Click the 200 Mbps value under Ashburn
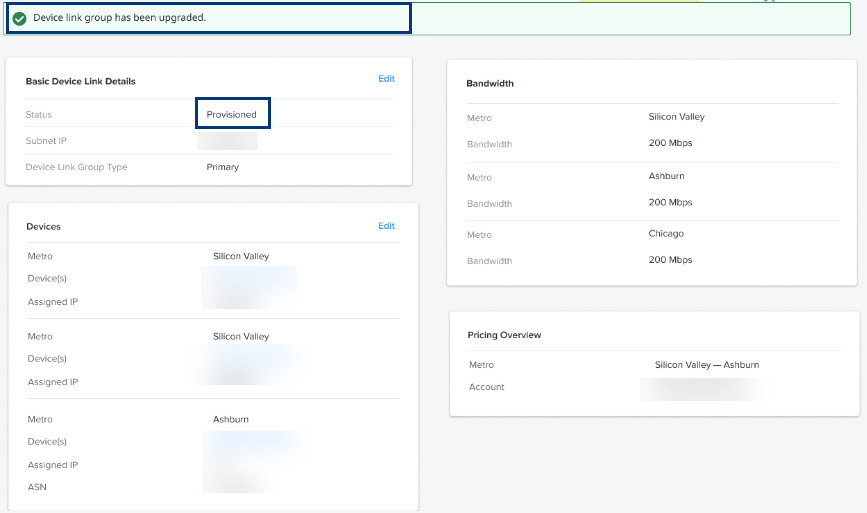 coord(670,202)
